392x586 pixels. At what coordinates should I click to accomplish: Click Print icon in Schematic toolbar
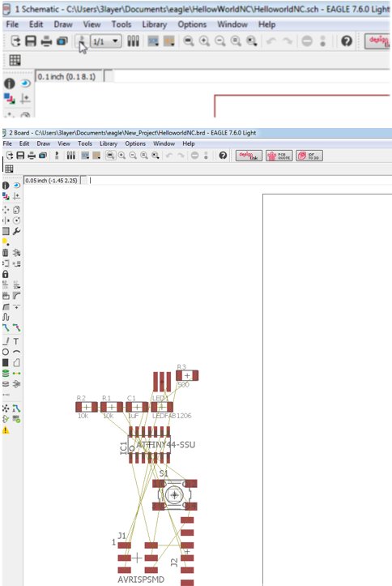[x=46, y=41]
